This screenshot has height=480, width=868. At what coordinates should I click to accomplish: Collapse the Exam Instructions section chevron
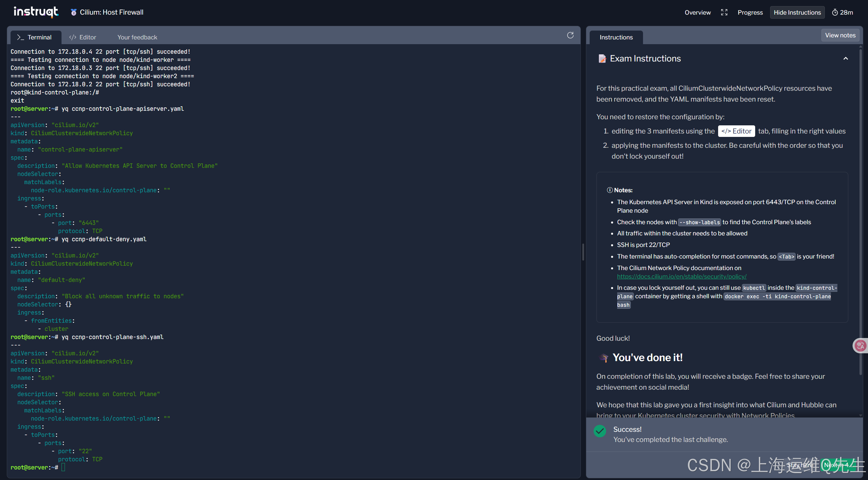(x=846, y=59)
